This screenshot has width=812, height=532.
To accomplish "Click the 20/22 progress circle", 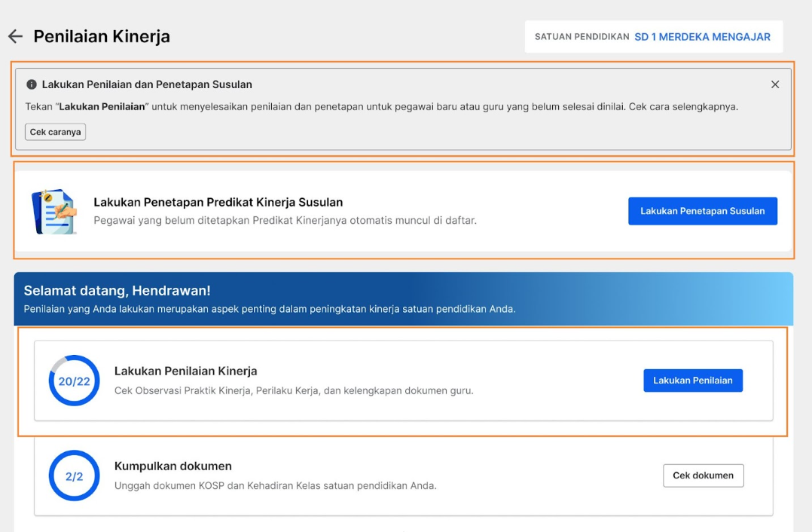I will [x=74, y=381].
